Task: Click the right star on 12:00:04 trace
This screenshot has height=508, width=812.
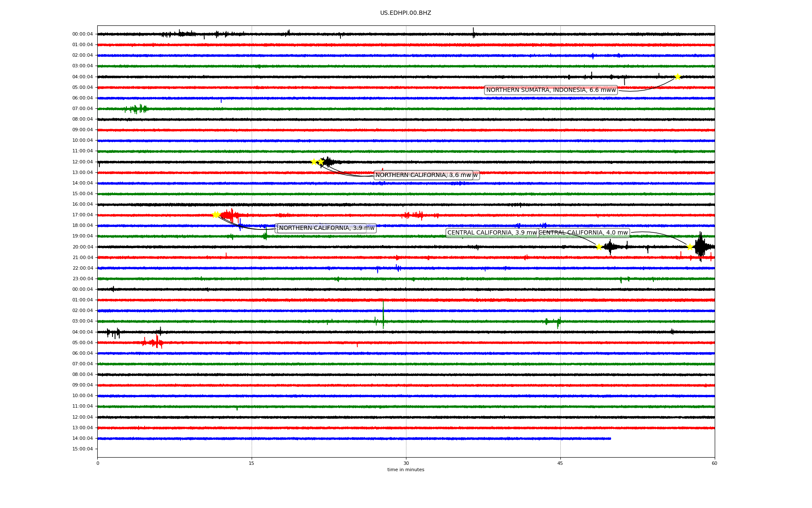Action: (321, 162)
